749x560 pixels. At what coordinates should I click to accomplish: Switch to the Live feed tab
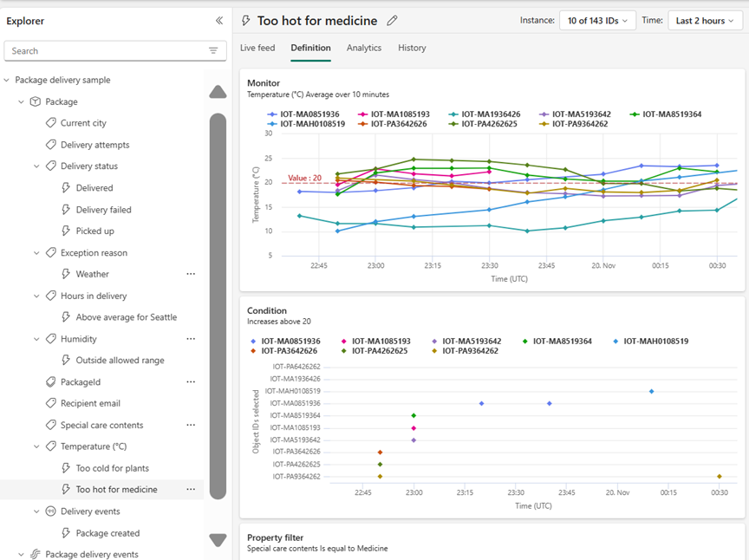(257, 48)
